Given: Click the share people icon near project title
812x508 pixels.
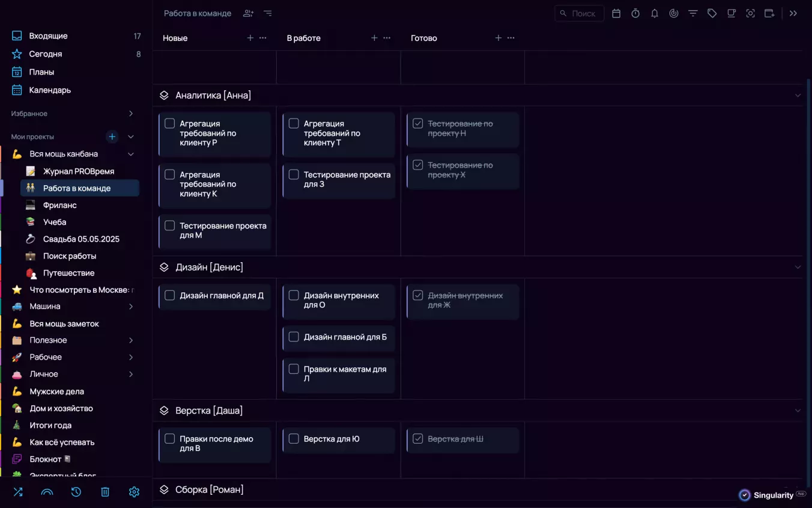Looking at the screenshot, I should tap(248, 13).
